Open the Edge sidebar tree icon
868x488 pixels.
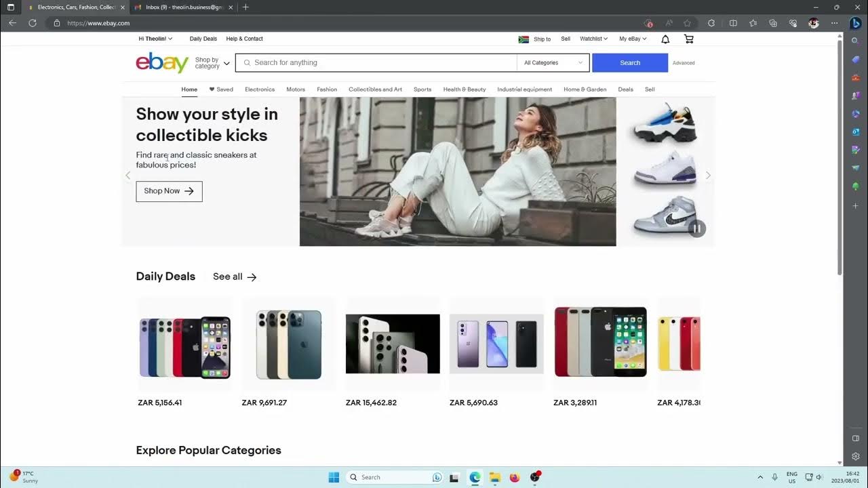(x=855, y=186)
